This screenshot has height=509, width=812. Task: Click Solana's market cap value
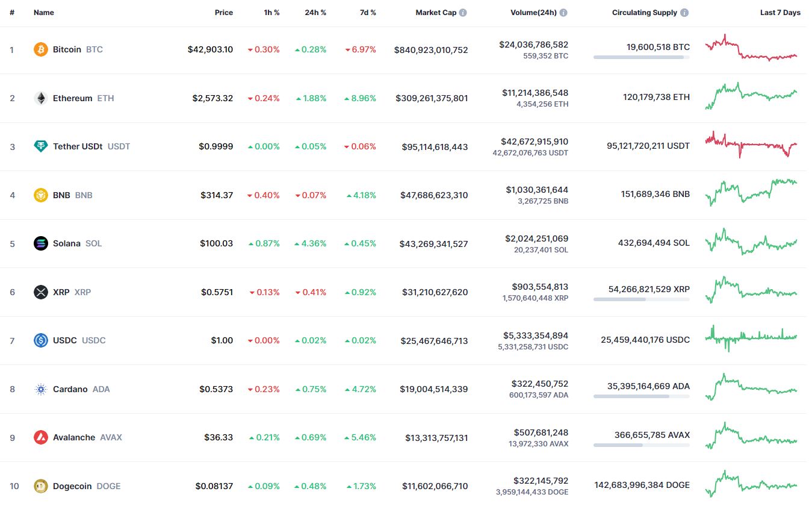pos(433,244)
